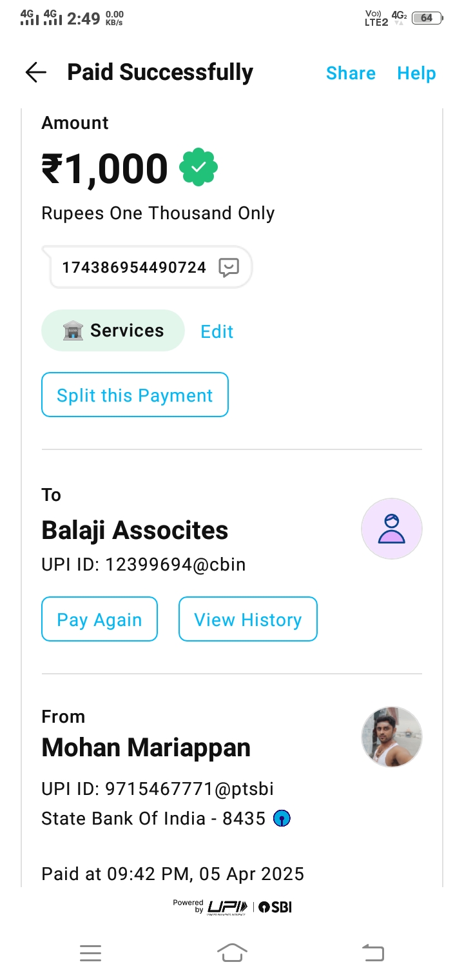Tap Mohan Mariappan profile photo
The height and width of the screenshot is (980, 464).
tap(391, 737)
